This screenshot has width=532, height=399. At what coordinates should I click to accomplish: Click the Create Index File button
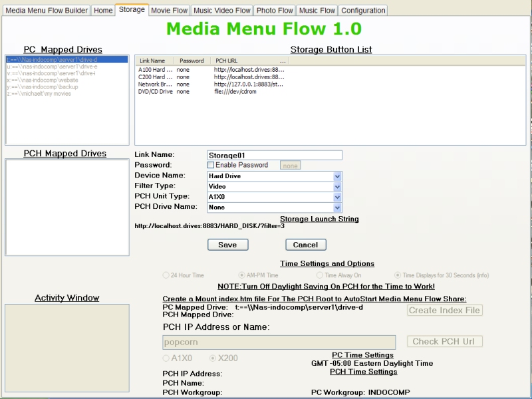[444, 310]
